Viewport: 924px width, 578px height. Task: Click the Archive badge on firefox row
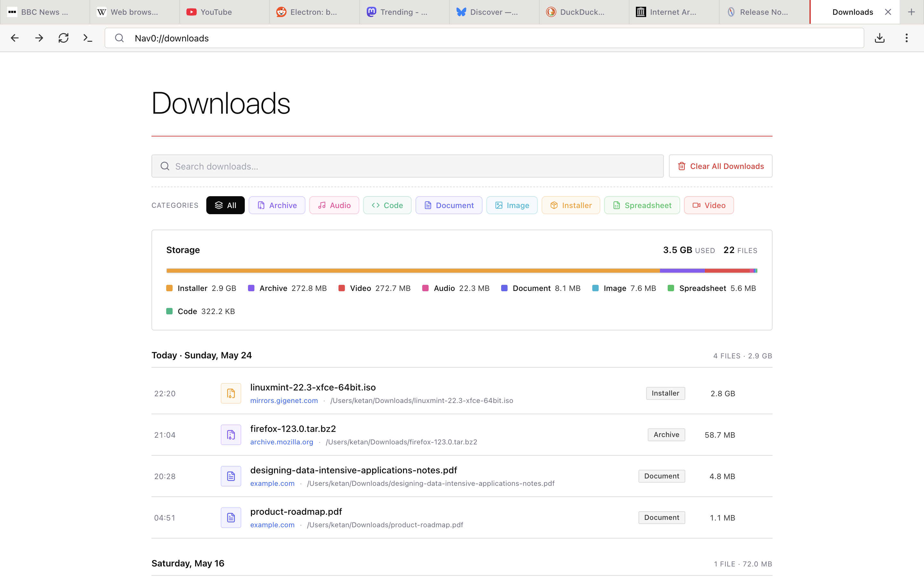[666, 435]
